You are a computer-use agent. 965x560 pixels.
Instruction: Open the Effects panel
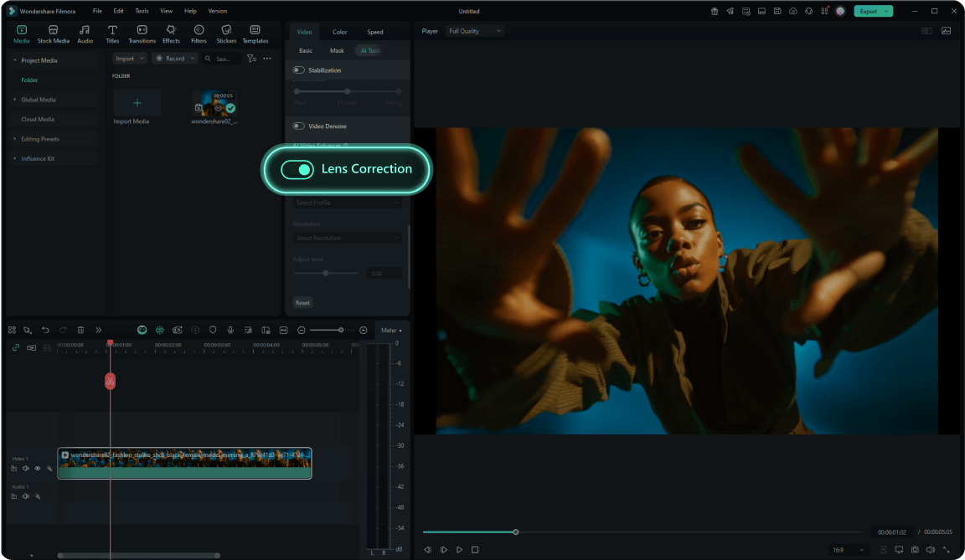[171, 33]
